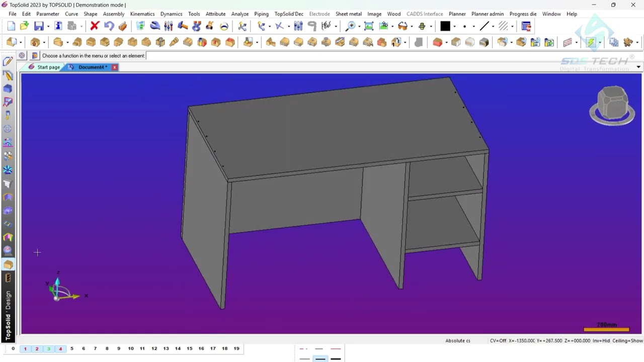Image resolution: width=644 pixels, height=362 pixels.
Task: Select the red solid line style sample
Action: click(336, 348)
